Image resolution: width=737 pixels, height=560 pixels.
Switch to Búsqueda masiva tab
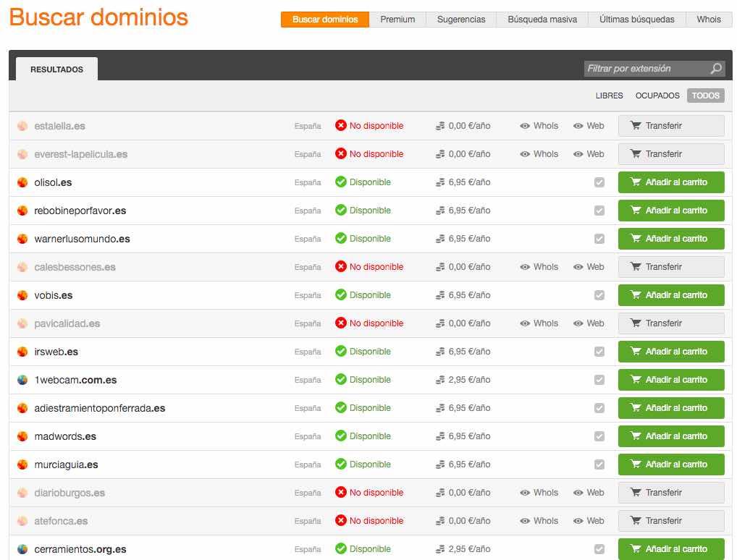[542, 20]
